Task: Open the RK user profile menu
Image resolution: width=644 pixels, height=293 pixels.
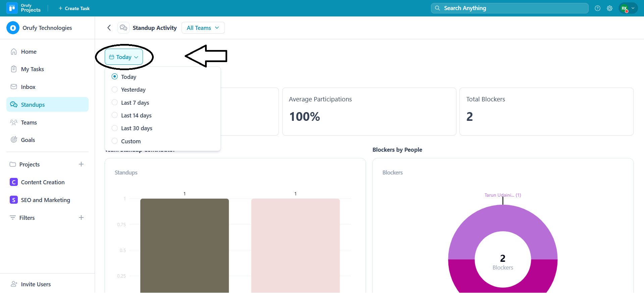Action: pos(628,8)
